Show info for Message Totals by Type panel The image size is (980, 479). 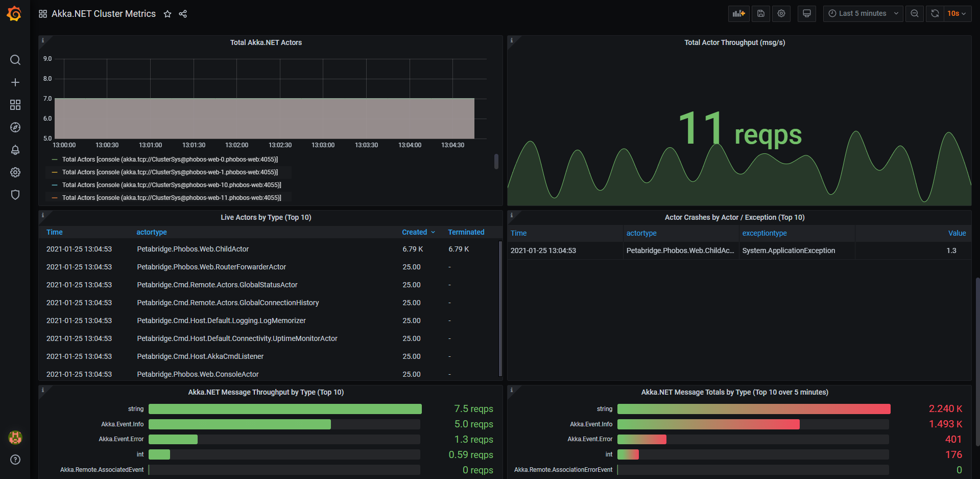pyautogui.click(x=512, y=390)
